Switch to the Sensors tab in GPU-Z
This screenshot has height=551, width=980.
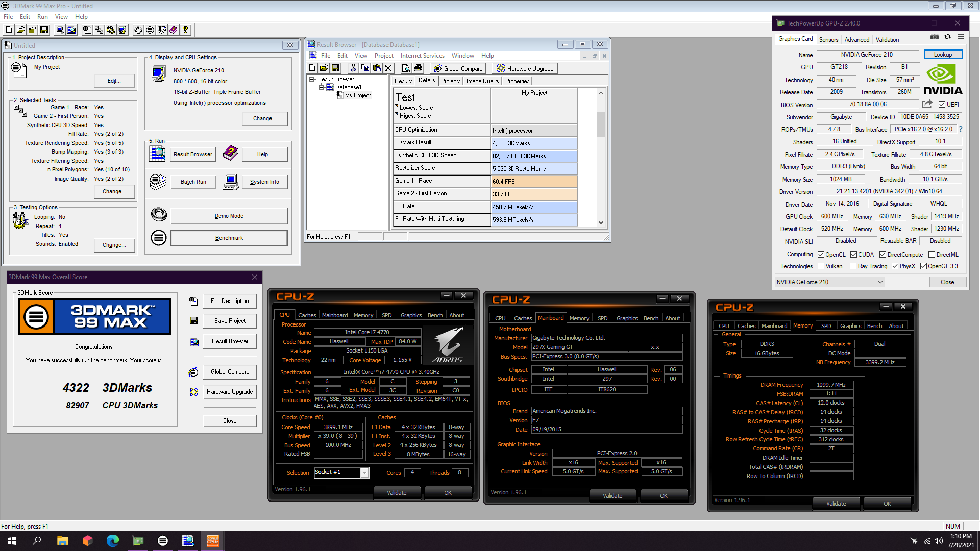click(828, 40)
